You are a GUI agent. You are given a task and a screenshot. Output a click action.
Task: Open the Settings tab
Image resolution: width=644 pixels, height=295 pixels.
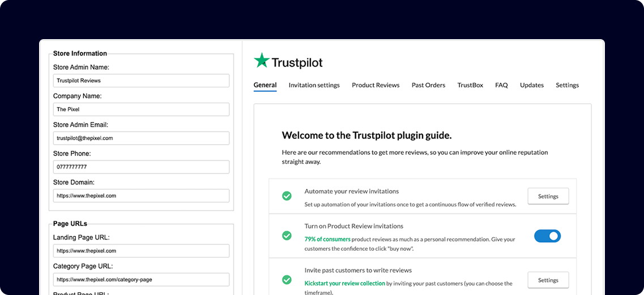[567, 85]
